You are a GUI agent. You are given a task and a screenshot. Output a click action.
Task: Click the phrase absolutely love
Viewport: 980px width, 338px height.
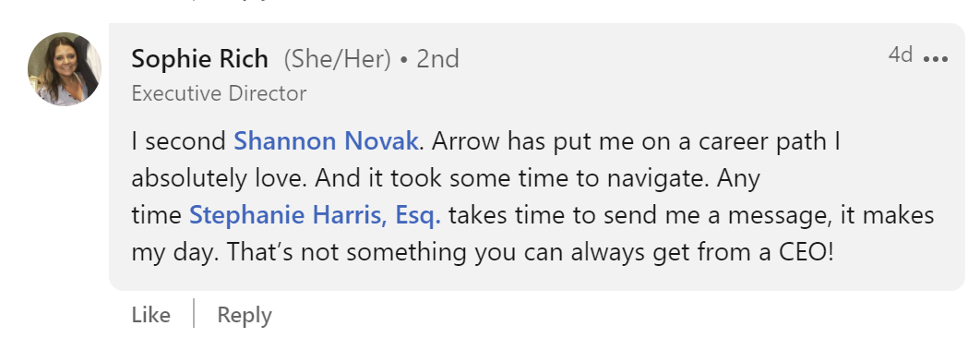[x=220, y=179]
